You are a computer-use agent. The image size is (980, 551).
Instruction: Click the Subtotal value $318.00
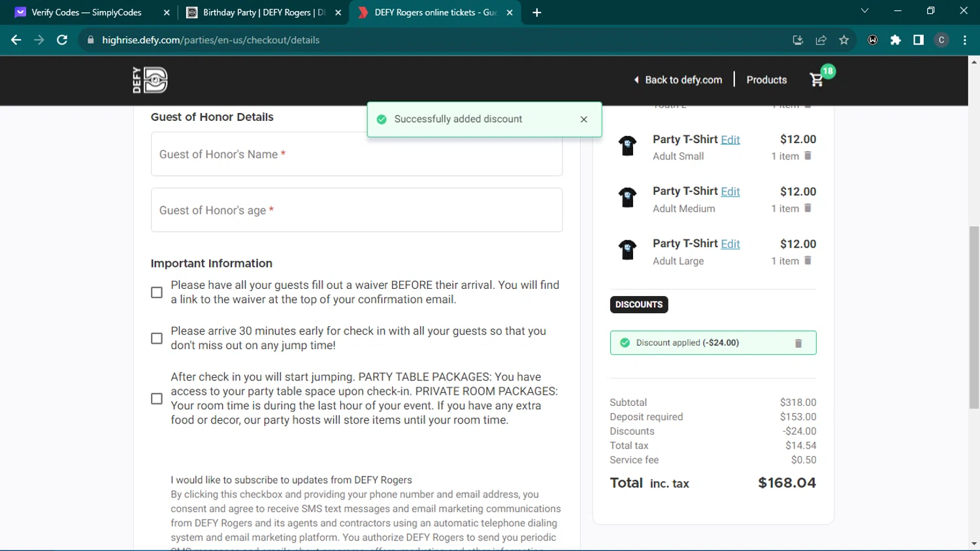pyautogui.click(x=798, y=402)
